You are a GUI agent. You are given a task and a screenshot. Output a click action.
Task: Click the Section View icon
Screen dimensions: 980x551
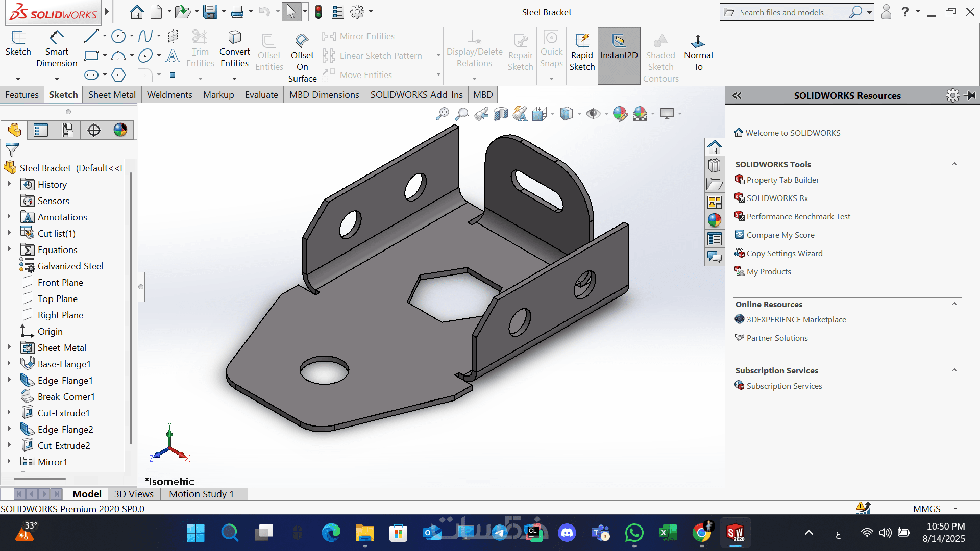point(501,114)
